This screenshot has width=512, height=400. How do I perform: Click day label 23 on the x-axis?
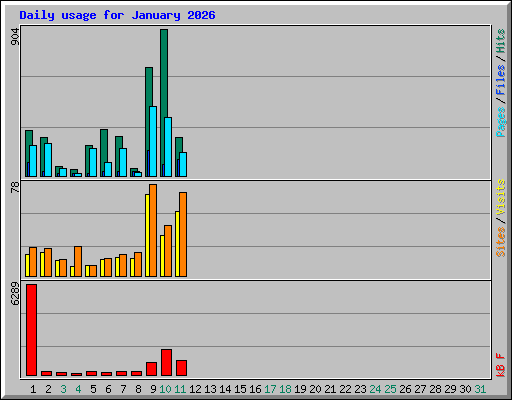tap(360, 389)
